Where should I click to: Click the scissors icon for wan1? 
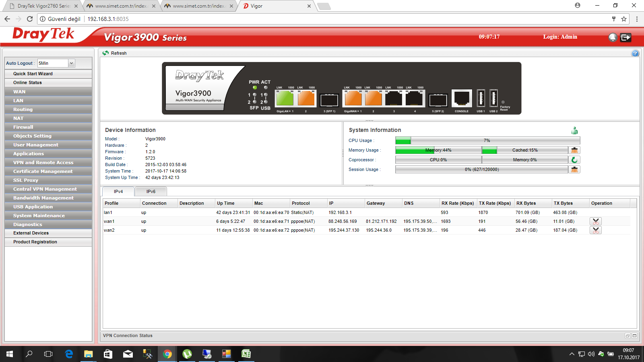click(596, 221)
